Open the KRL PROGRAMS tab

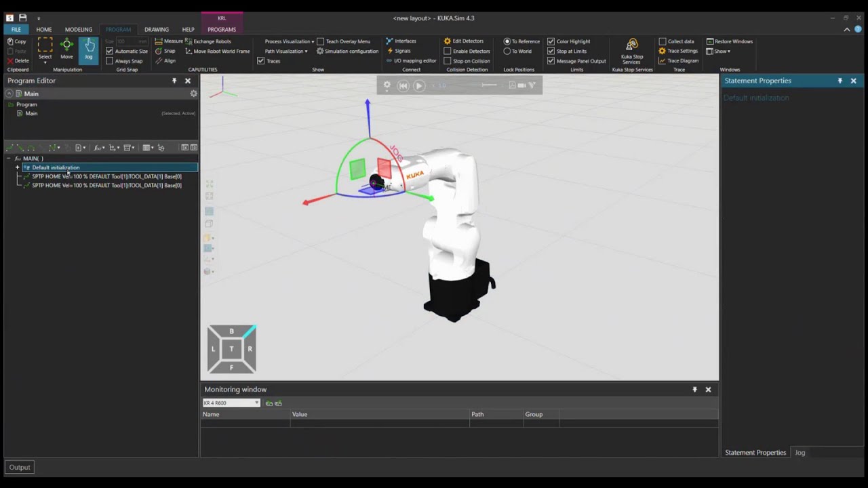click(x=222, y=30)
